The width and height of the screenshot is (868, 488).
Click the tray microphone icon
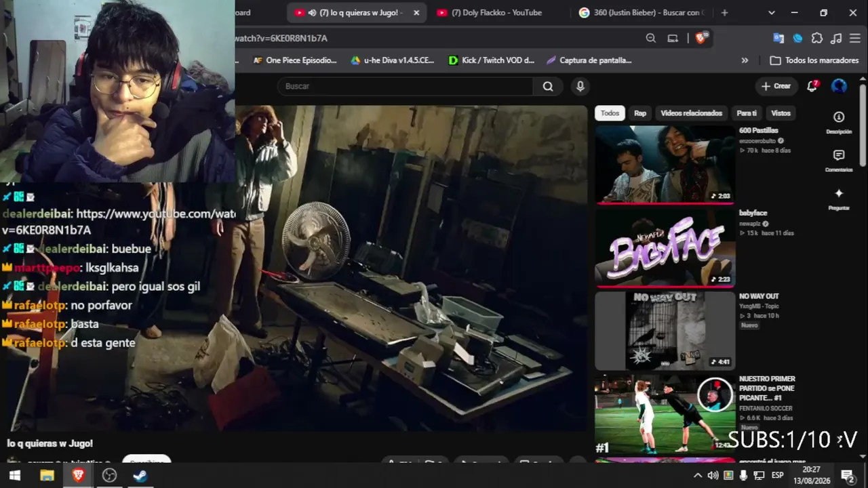pyautogui.click(x=745, y=475)
